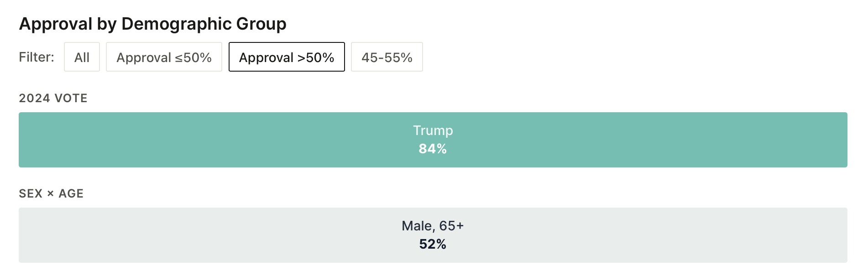Viewport: 868px width, 271px height.
Task: Click the right end of Male, 65+ bar
Action: pos(839,235)
